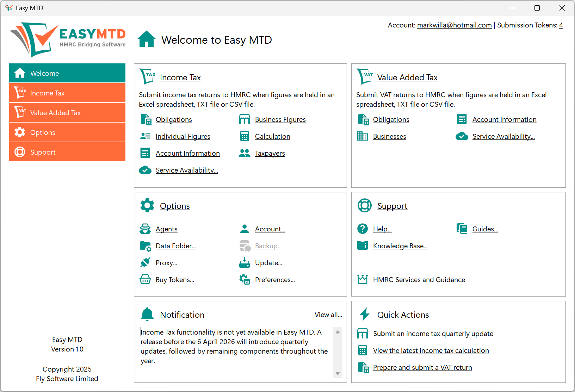The height and width of the screenshot is (392, 575).
Task: Click the Easy MTD logo
Action: point(67,39)
